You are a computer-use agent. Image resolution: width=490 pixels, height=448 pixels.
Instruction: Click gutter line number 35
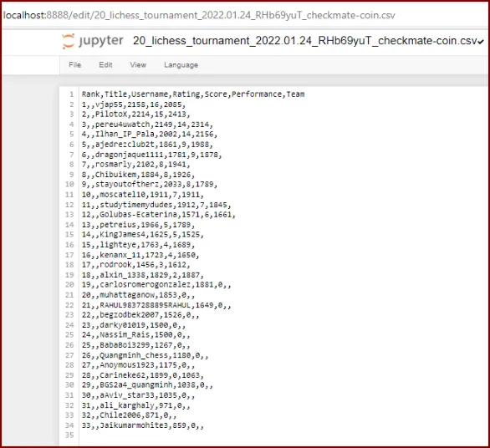[x=69, y=435]
